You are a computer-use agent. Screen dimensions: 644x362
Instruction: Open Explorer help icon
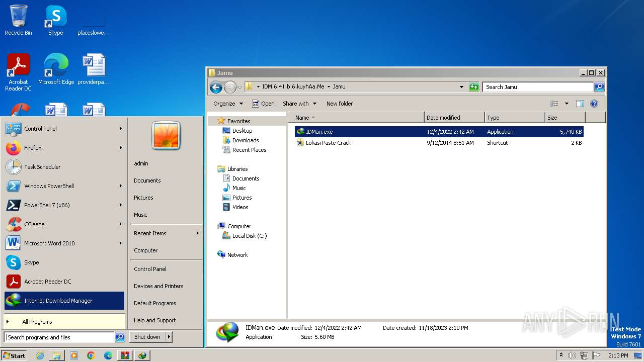point(594,104)
